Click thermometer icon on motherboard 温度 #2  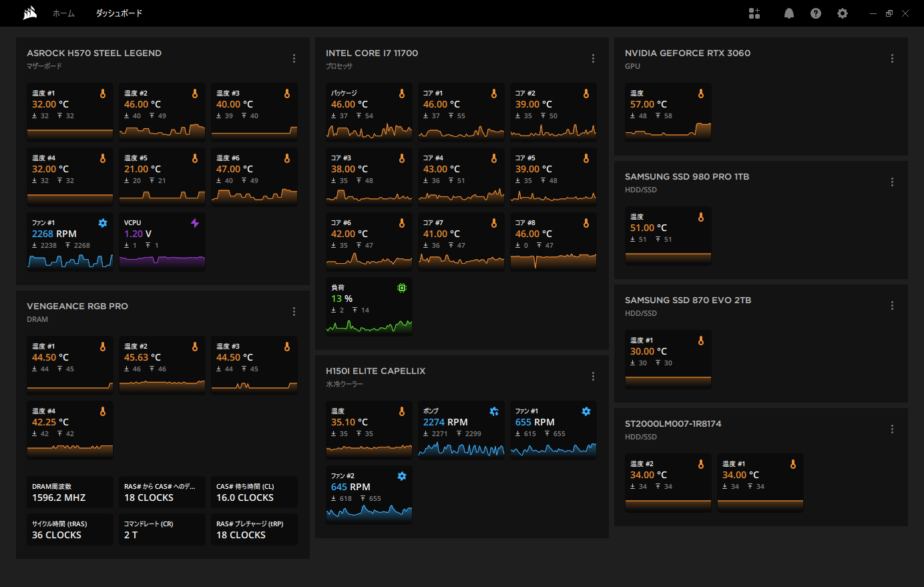coord(195,93)
